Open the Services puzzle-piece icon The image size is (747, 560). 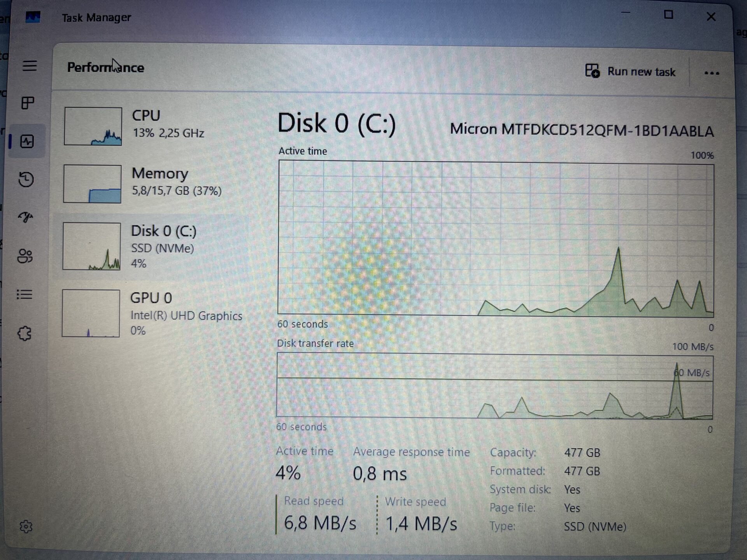click(25, 333)
